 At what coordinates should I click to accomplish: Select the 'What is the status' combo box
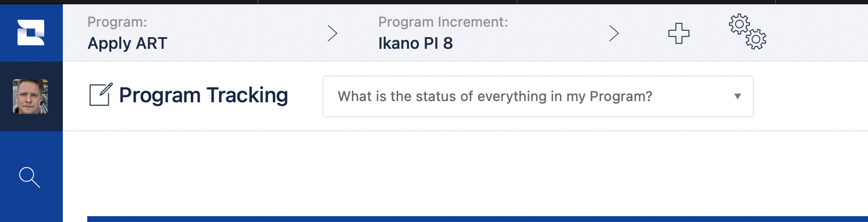click(538, 96)
